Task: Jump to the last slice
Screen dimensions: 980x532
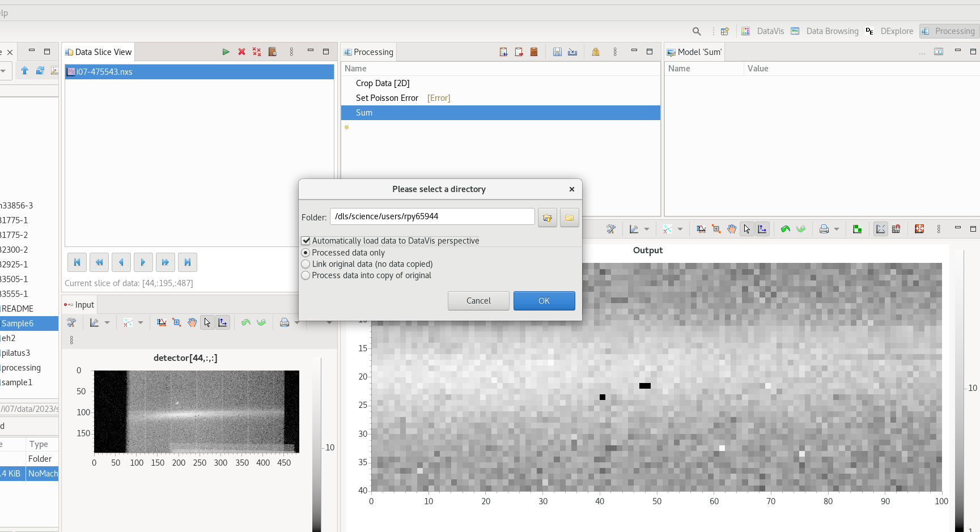Action: click(187, 262)
